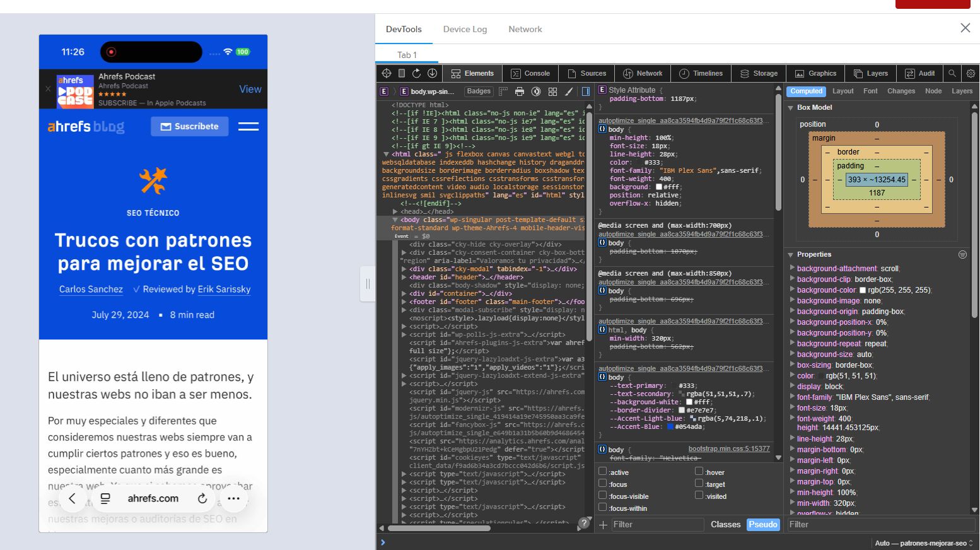Screen dimensions: 980x550
Task: Click the help question mark in DOM tree
Action: pos(585,524)
